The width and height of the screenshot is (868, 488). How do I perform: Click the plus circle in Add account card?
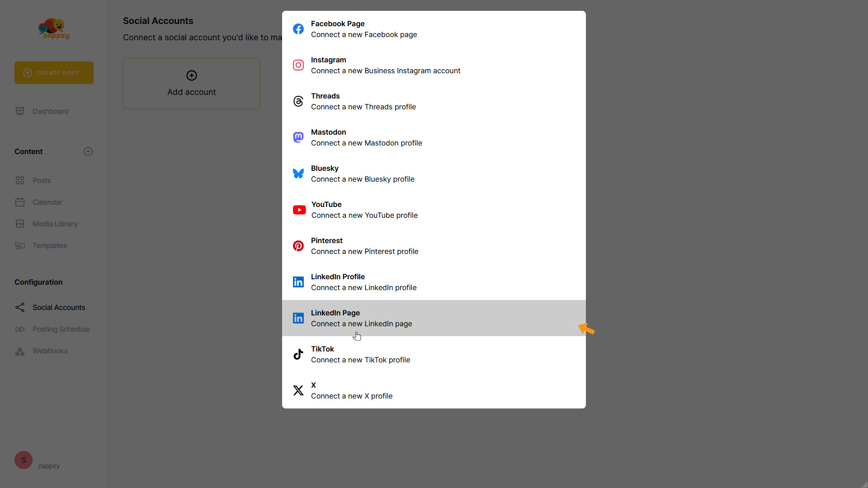pos(192,75)
